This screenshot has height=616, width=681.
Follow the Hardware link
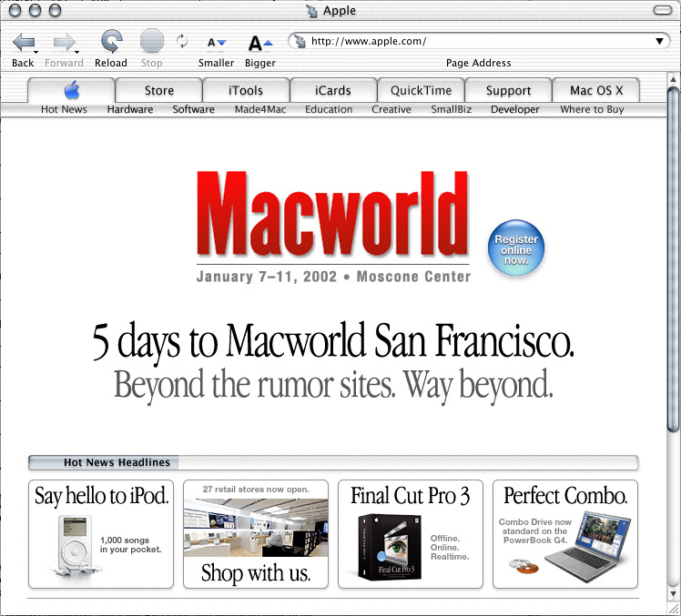click(x=130, y=109)
